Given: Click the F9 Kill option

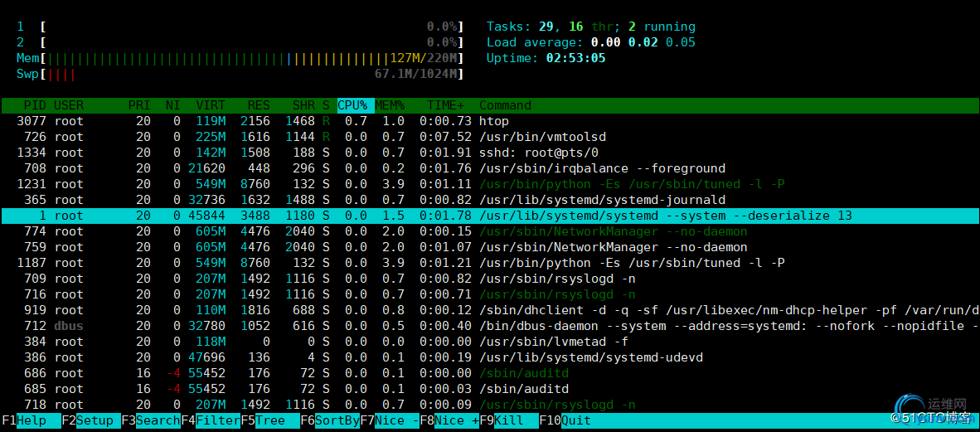Looking at the screenshot, I should pyautogui.click(x=509, y=420).
